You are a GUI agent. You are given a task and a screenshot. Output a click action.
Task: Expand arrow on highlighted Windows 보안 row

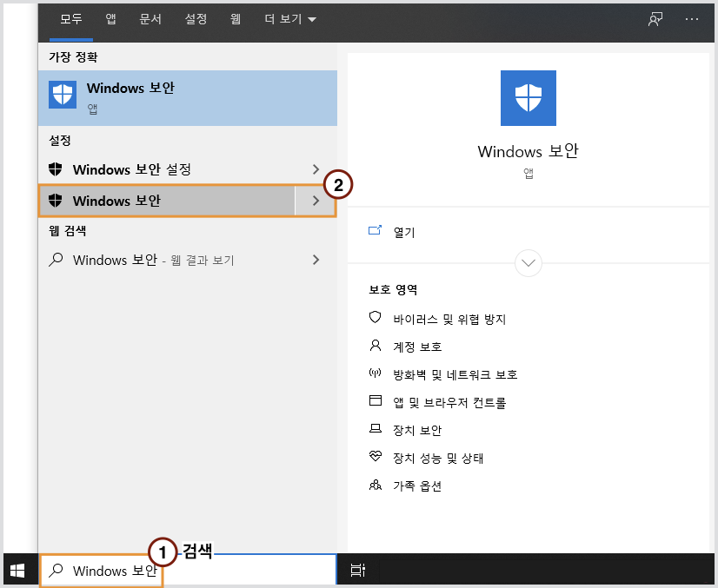click(x=316, y=201)
